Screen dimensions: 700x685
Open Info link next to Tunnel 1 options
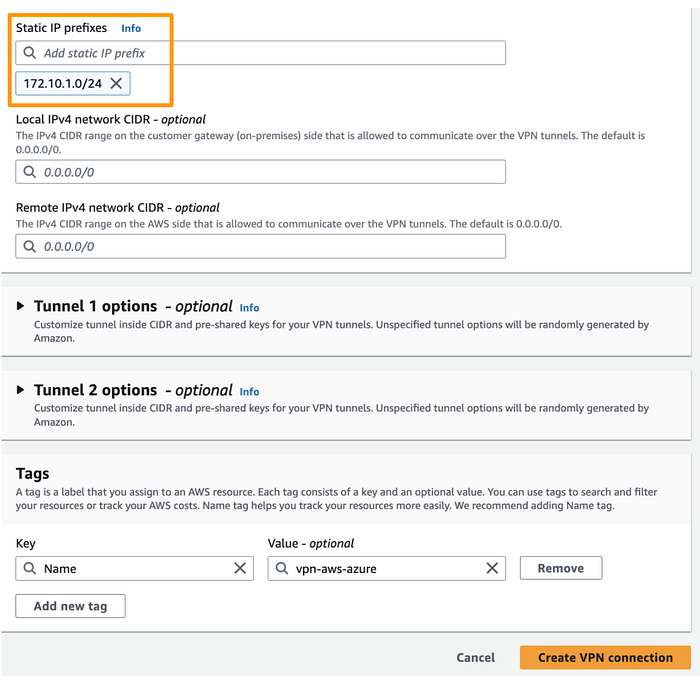[249, 308]
